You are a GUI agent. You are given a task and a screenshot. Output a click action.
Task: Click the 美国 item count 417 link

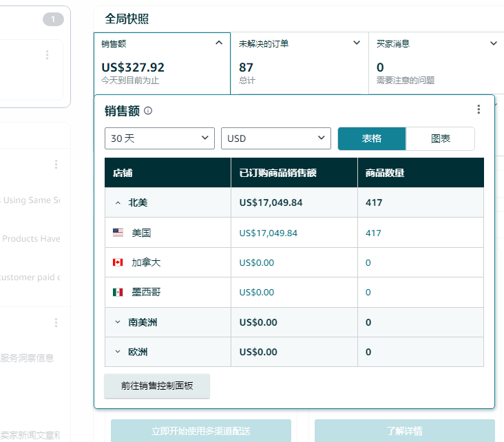pyautogui.click(x=373, y=233)
